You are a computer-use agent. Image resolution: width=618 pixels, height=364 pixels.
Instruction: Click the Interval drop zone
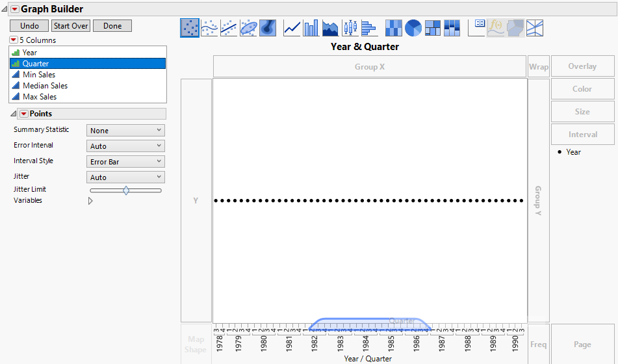[x=582, y=135]
